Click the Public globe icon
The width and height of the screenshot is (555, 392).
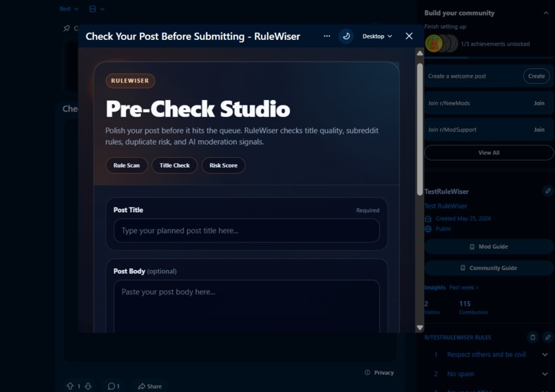click(428, 229)
